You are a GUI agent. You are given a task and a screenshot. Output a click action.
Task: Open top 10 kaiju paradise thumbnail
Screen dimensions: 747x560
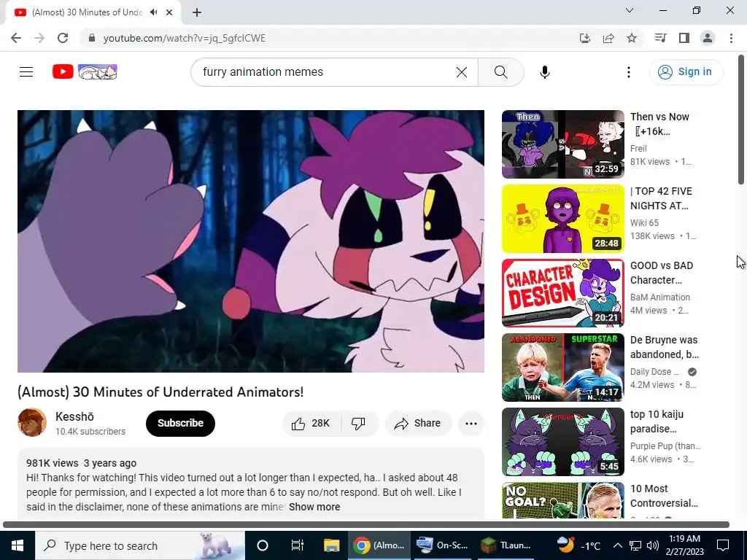click(x=562, y=441)
